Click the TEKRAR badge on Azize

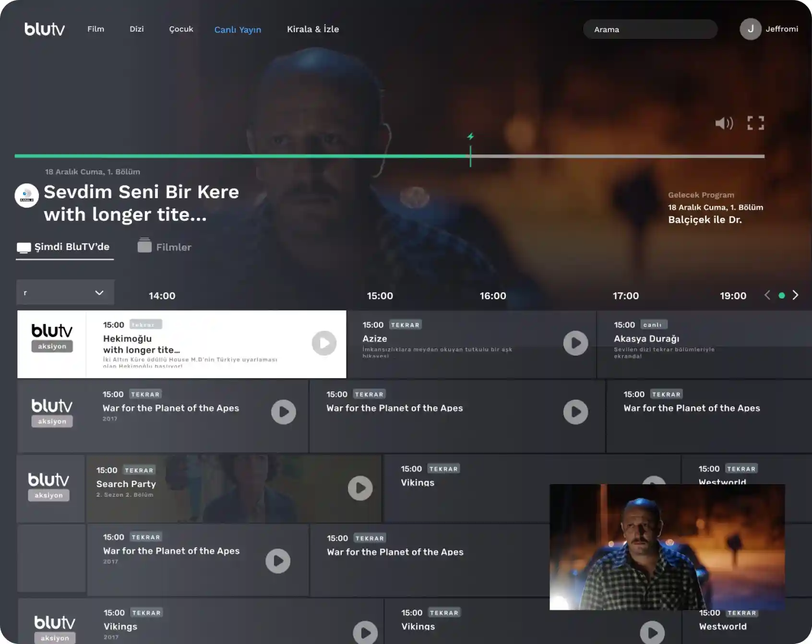405,325
